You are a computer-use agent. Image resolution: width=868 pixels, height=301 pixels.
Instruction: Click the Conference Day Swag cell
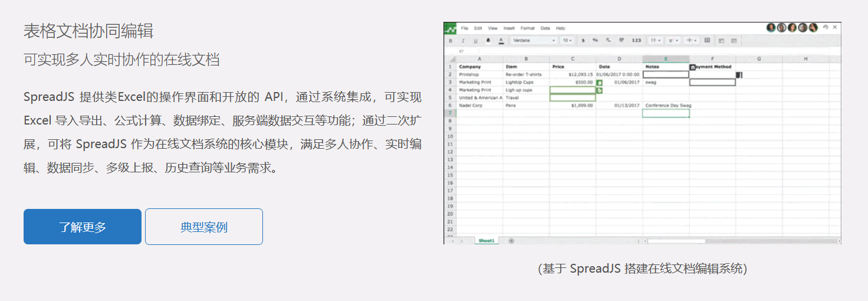click(x=668, y=105)
